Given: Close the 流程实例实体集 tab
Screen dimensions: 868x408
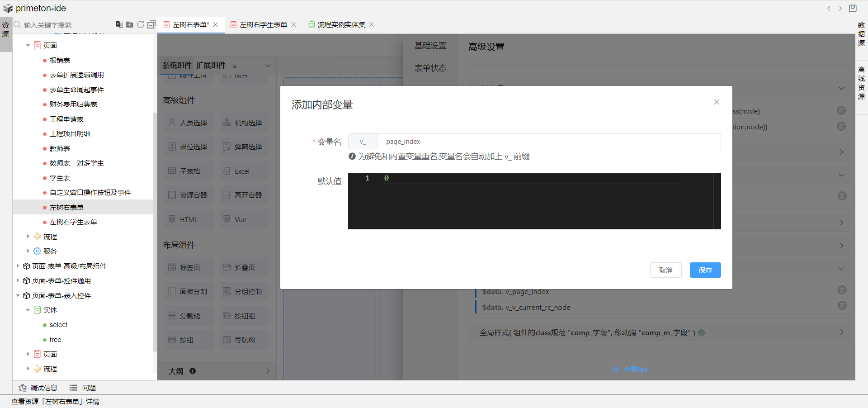Looking at the screenshot, I should pyautogui.click(x=372, y=25).
